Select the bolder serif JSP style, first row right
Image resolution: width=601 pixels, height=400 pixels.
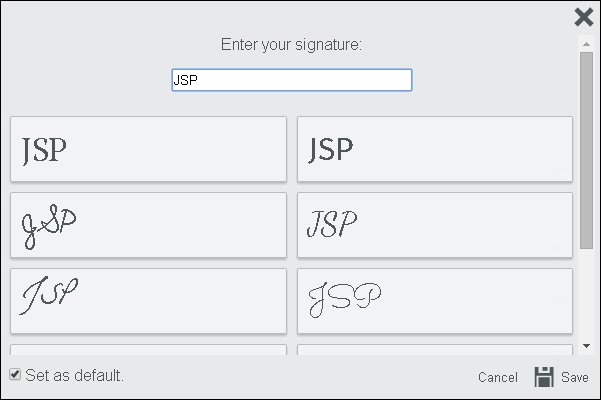[x=435, y=149]
